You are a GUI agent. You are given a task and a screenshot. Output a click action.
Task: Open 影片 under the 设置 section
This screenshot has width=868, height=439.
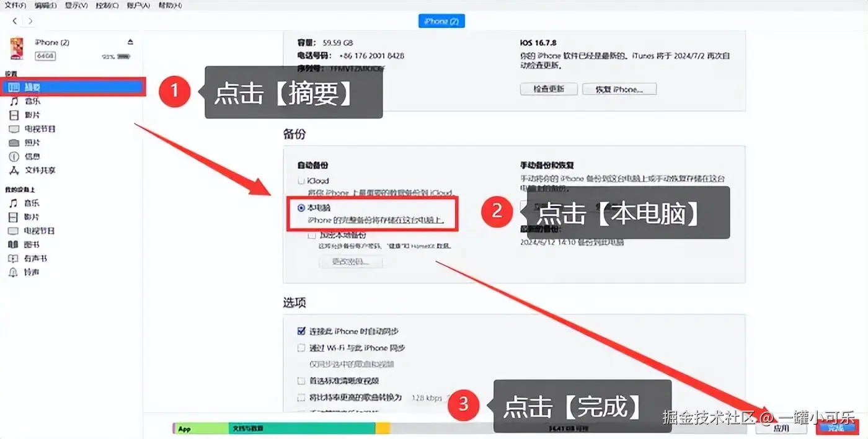(32, 115)
